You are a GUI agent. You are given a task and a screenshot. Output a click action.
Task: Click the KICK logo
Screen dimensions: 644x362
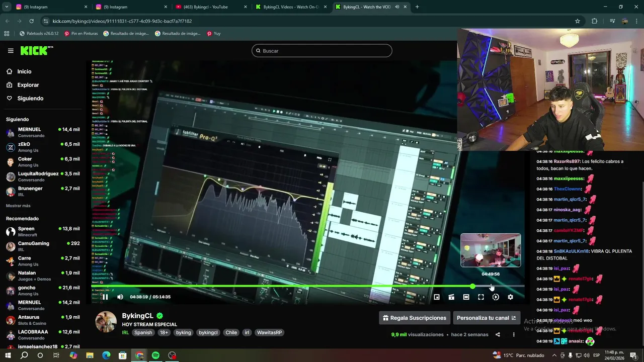tap(36, 50)
